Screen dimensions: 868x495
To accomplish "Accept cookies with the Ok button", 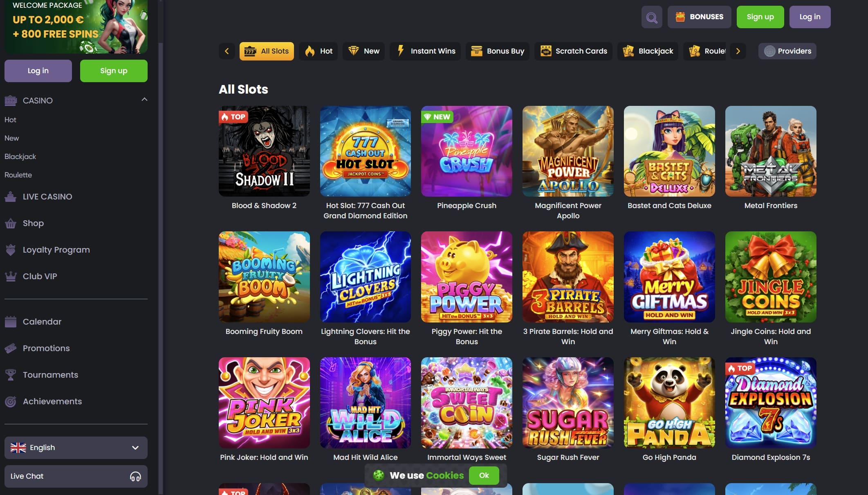I will pyautogui.click(x=484, y=475).
